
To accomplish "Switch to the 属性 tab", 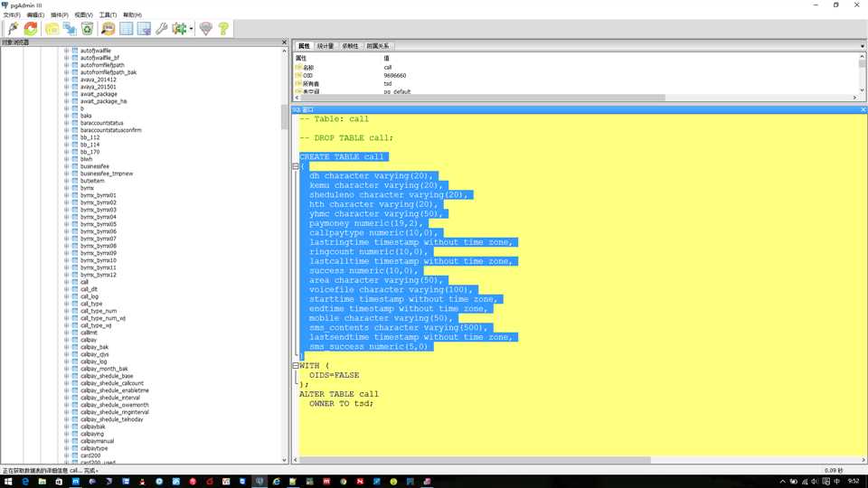I will pos(304,46).
